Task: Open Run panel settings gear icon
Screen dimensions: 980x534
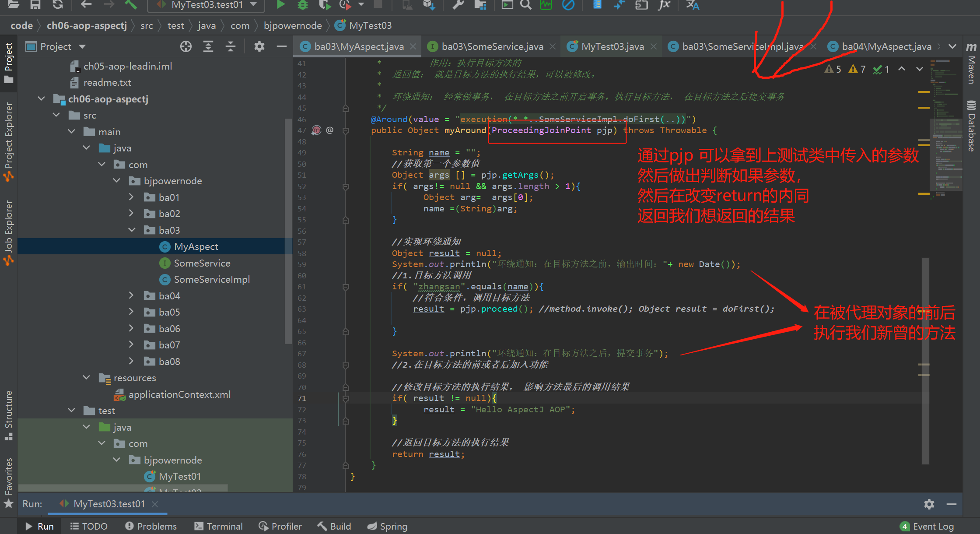Action: coord(929,504)
